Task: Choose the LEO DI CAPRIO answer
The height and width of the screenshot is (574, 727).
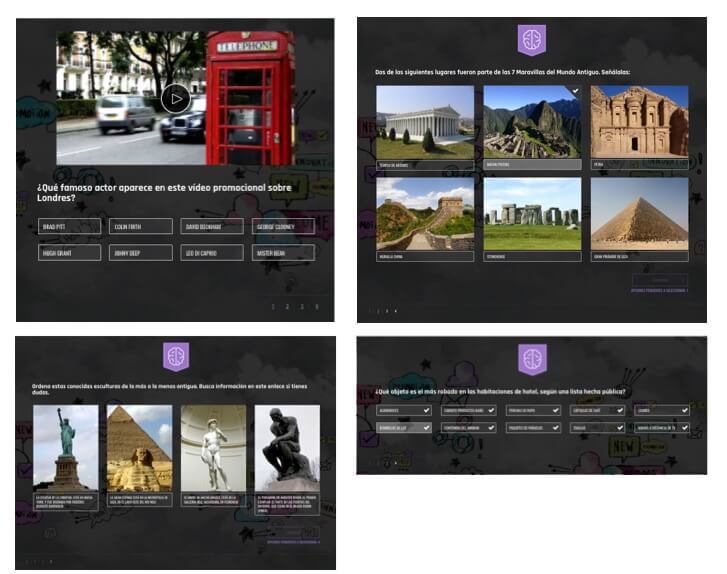Action: 211,253
